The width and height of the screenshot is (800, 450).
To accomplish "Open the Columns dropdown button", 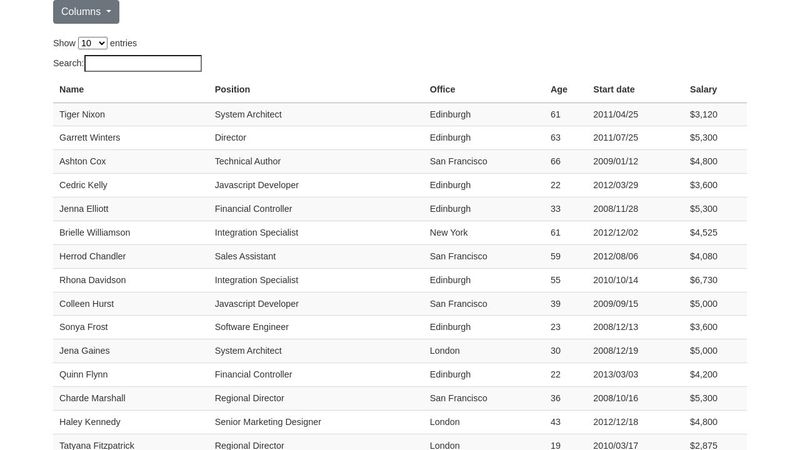I will coord(86,11).
